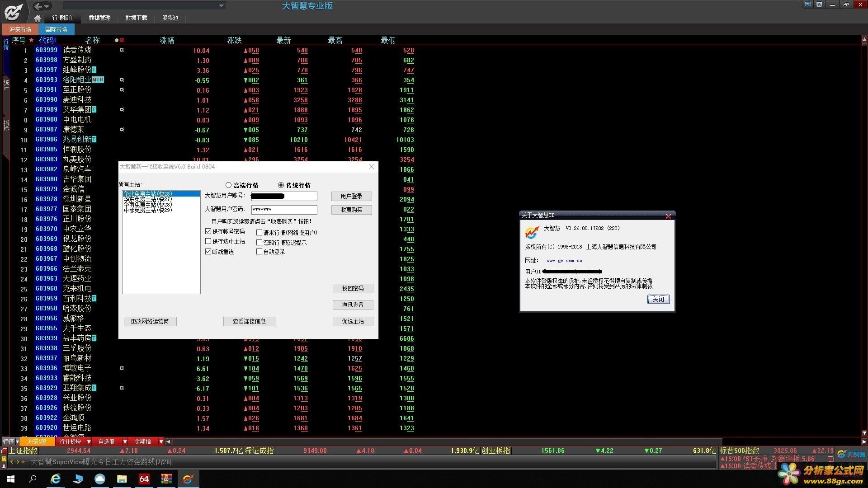Open the 数据下载 menu tab
The image size is (868, 488).
tap(136, 18)
